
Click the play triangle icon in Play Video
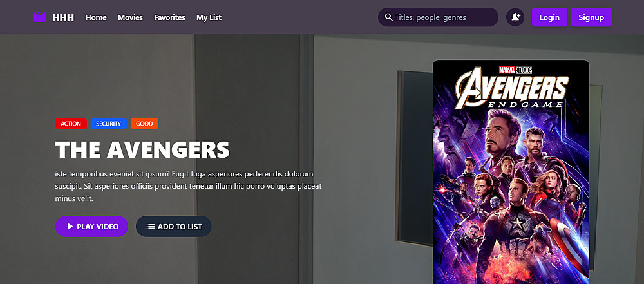70,227
